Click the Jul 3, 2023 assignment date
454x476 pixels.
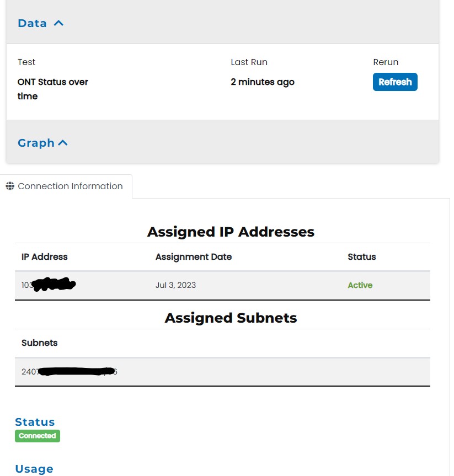175,285
